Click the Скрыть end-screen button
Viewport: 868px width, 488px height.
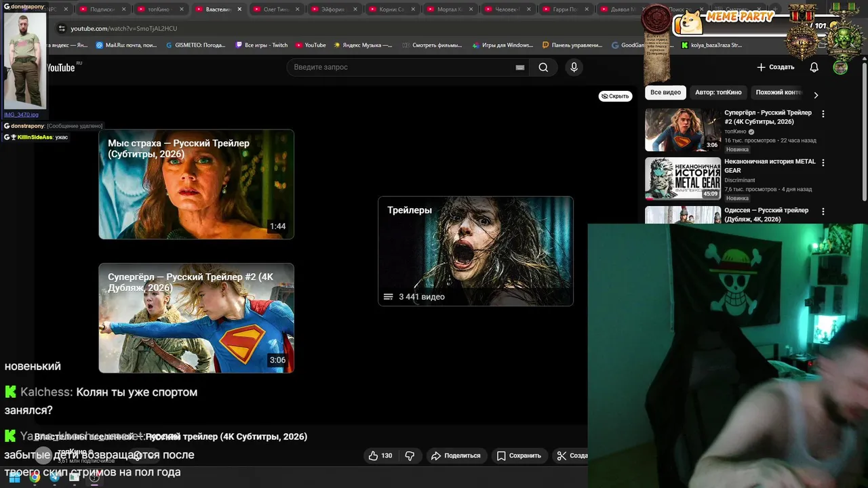pos(615,96)
